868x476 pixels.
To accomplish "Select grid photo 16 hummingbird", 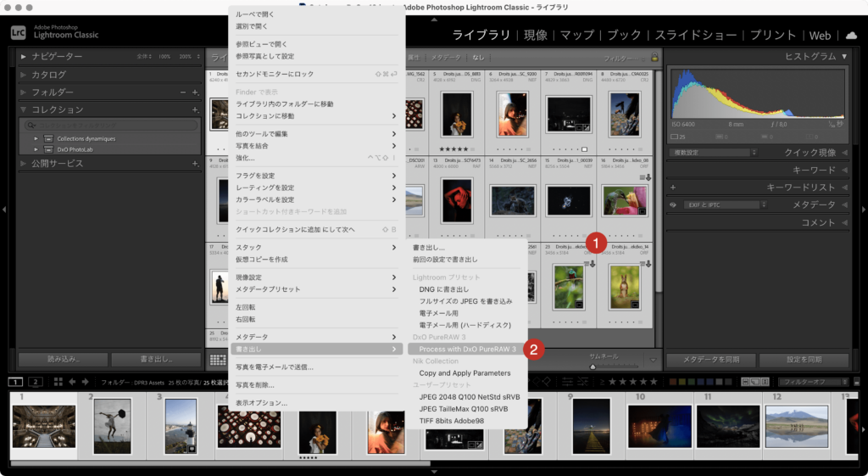I will [x=624, y=200].
